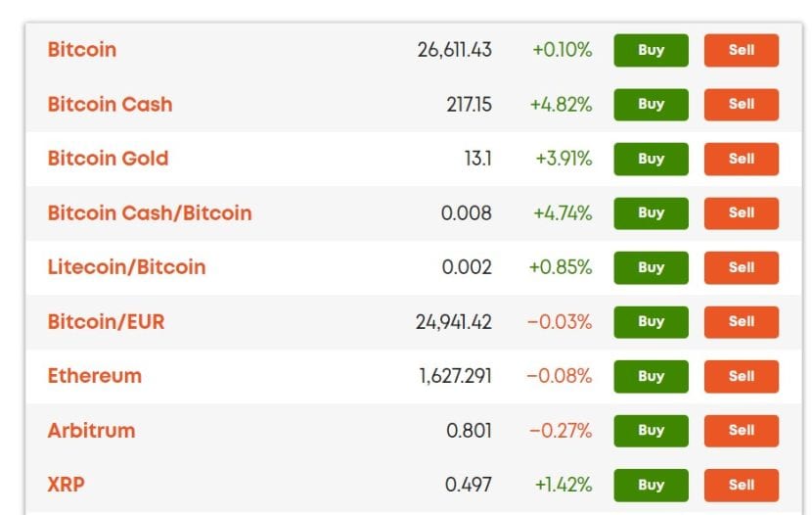This screenshot has height=515, width=812.
Task: Open the Litecoin/Bitcoin instrument page
Action: 126,268
